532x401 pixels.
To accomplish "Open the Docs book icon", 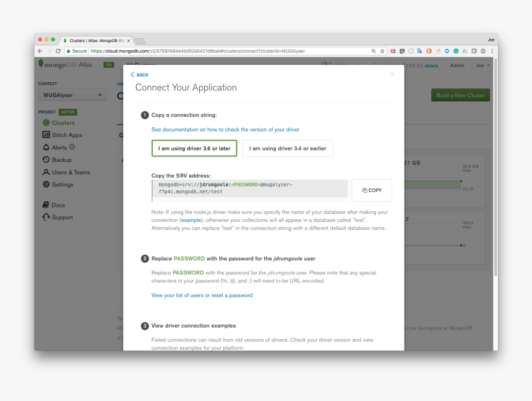I will [x=46, y=205].
